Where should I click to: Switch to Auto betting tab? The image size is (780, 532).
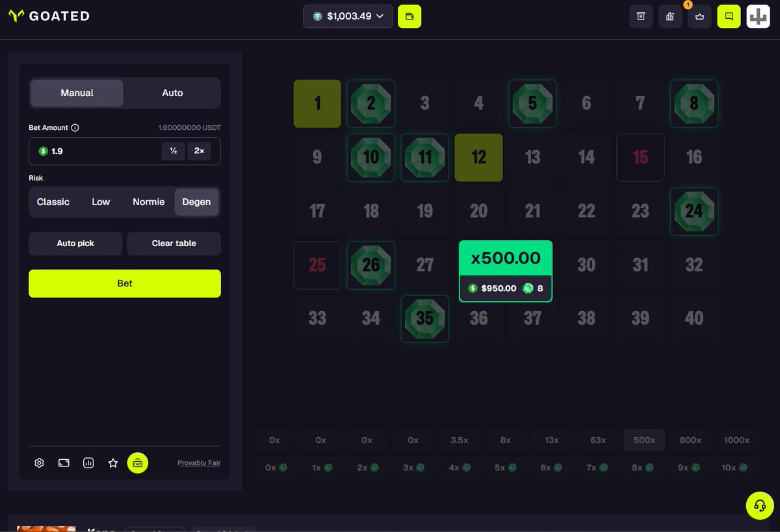tap(172, 93)
